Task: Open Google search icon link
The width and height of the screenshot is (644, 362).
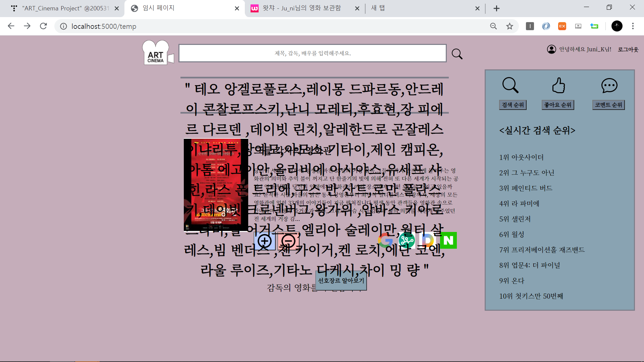Action: tap(386, 240)
